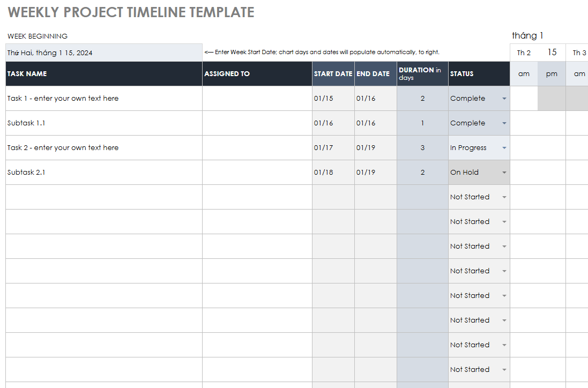
Task: Click the START DATE header cell
Action: click(333, 74)
